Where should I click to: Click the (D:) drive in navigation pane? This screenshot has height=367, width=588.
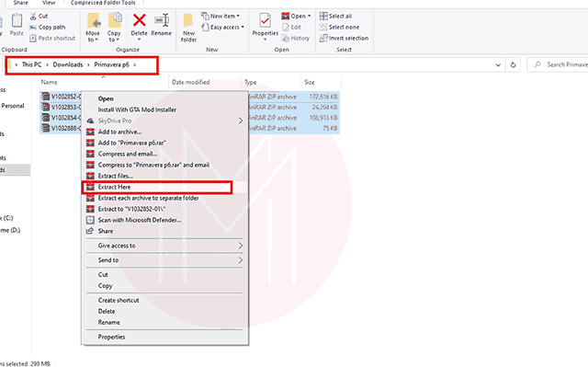point(10,230)
